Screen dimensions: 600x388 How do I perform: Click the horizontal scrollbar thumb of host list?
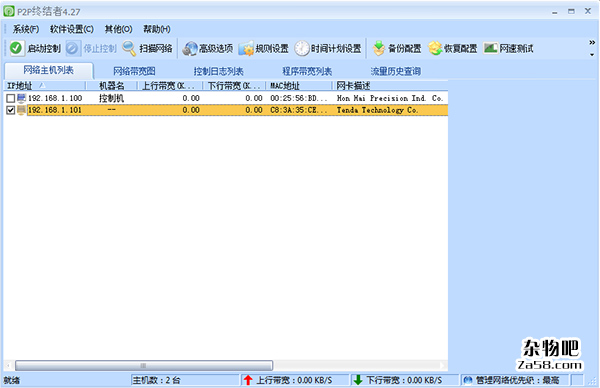tap(144, 365)
